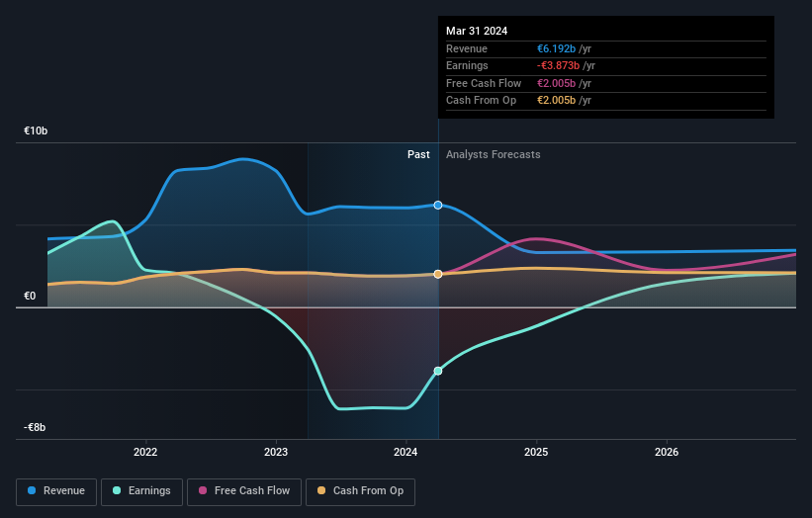
Task: Click the 2023 x-axis label
Action: click(276, 452)
